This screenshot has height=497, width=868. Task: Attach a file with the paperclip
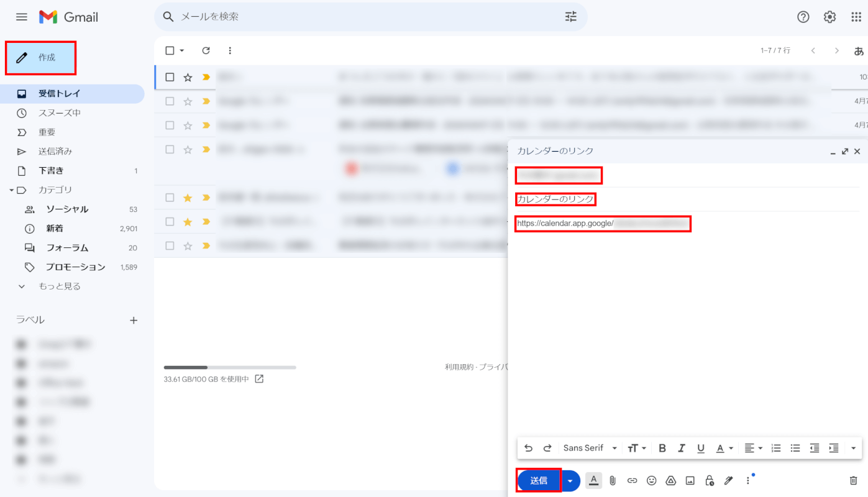coord(613,480)
